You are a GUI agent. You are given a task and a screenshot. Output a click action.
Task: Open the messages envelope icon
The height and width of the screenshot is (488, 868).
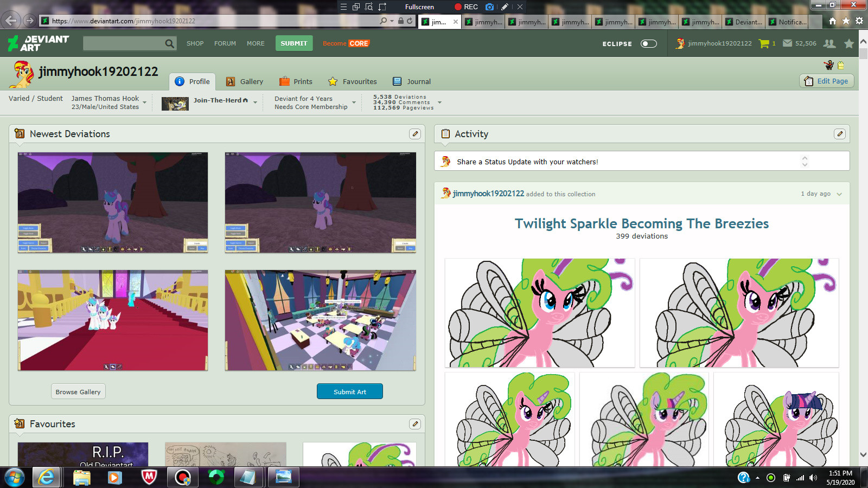pos(787,43)
